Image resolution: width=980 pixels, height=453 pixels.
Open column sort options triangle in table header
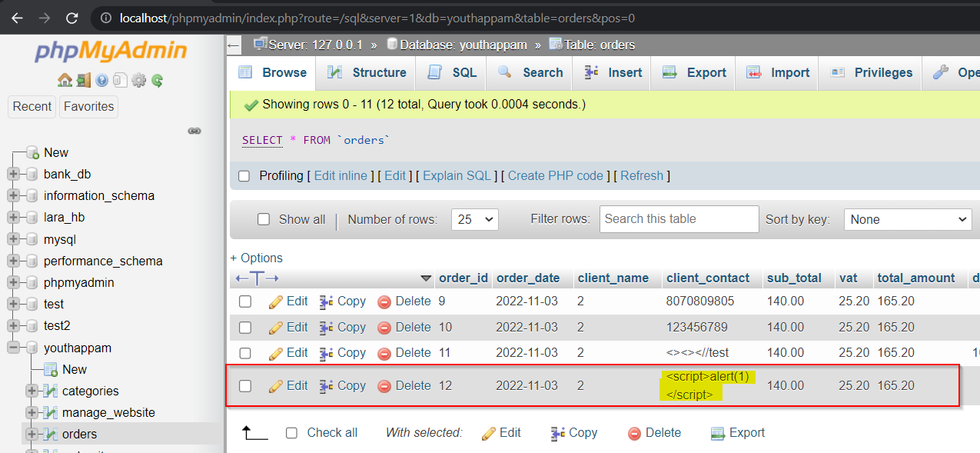coord(426,278)
